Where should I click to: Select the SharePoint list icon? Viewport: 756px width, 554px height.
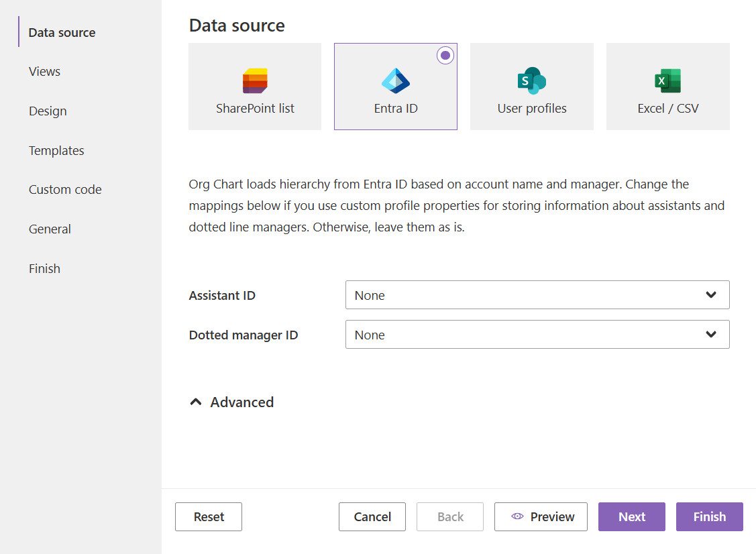pyautogui.click(x=255, y=80)
